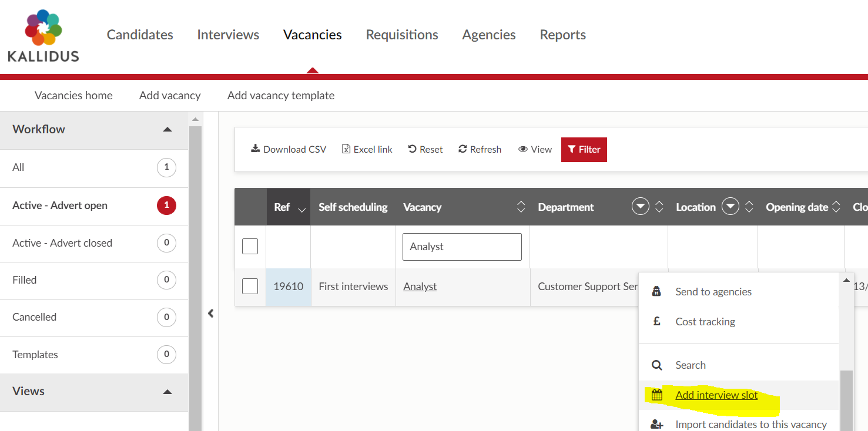Open the Department column filter dropdown
Screen dimensions: 868x431
tap(640, 207)
